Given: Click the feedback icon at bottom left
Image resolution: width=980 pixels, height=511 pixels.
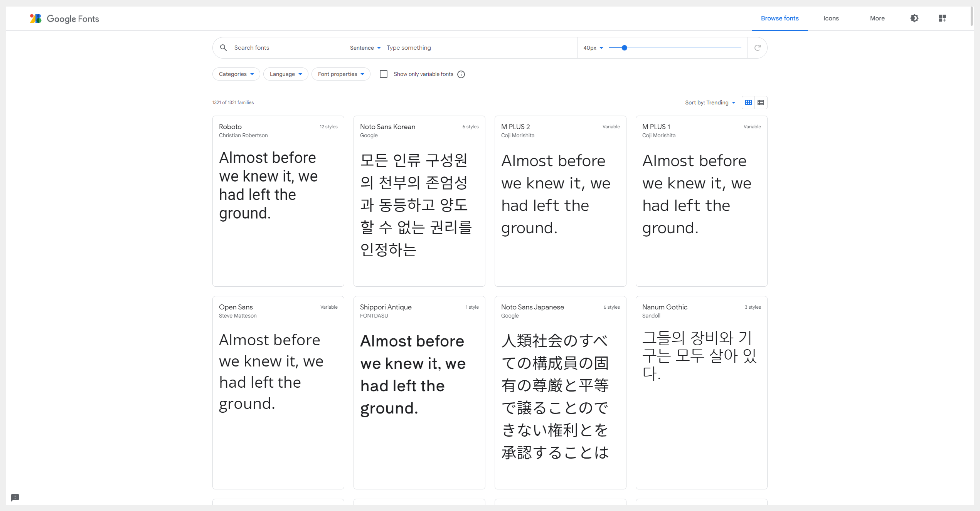Looking at the screenshot, I should [15, 498].
